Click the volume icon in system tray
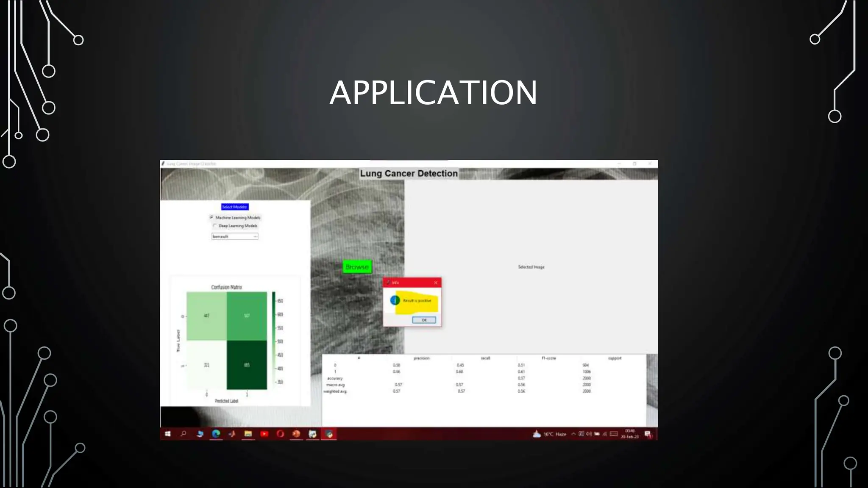 click(589, 434)
